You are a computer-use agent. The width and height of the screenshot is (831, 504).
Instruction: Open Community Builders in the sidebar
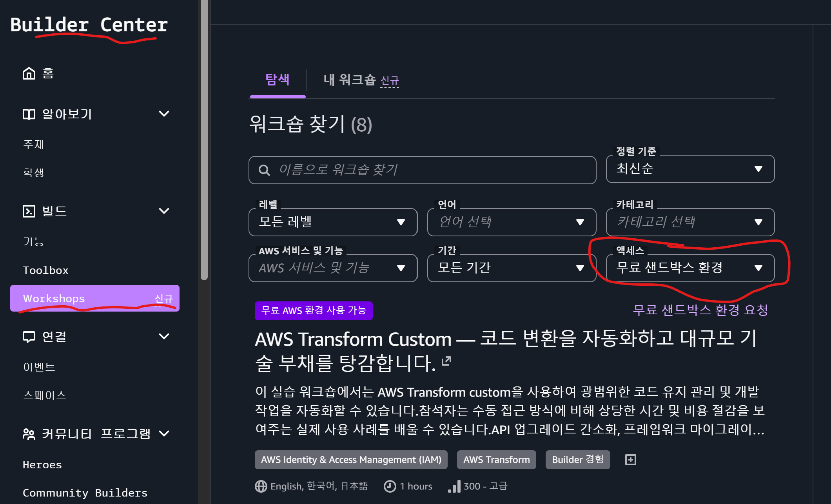85,493
